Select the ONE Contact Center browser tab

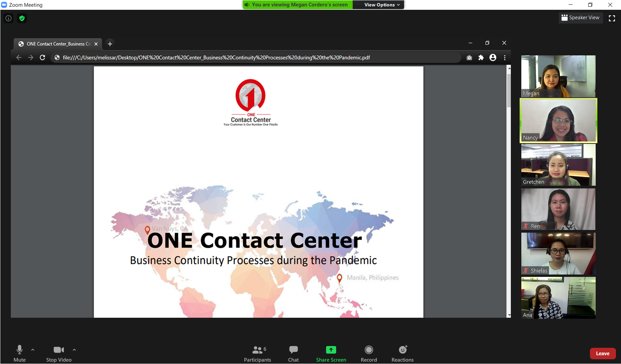tap(58, 44)
